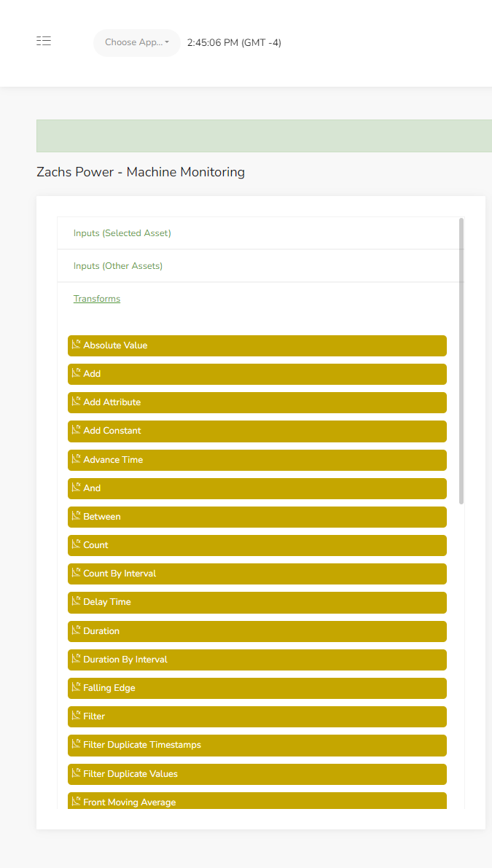The height and width of the screenshot is (868, 492).
Task: Click the Zachs Power - Machine Monitoring title
Action: click(x=141, y=172)
